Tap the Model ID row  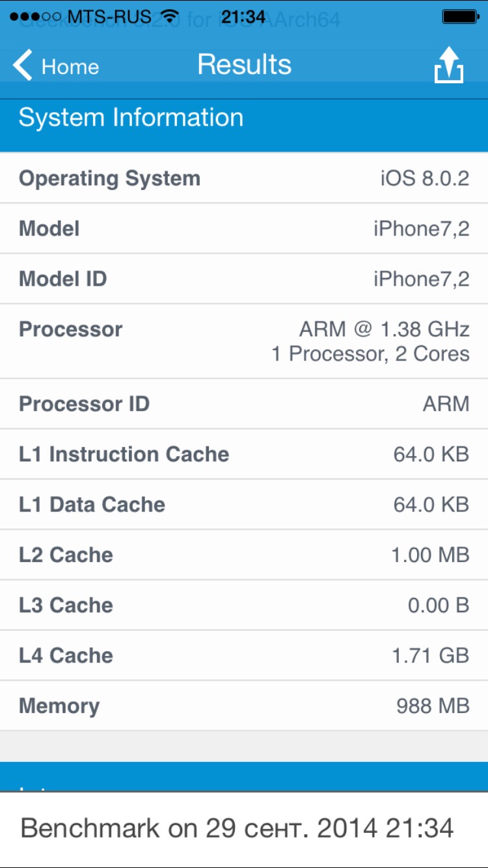pos(244,278)
